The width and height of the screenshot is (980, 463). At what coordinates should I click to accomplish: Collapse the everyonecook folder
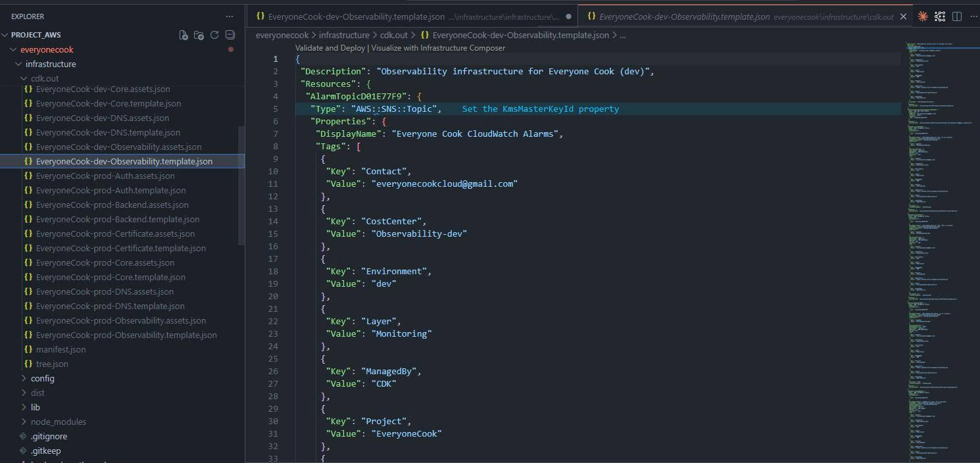pyautogui.click(x=13, y=49)
